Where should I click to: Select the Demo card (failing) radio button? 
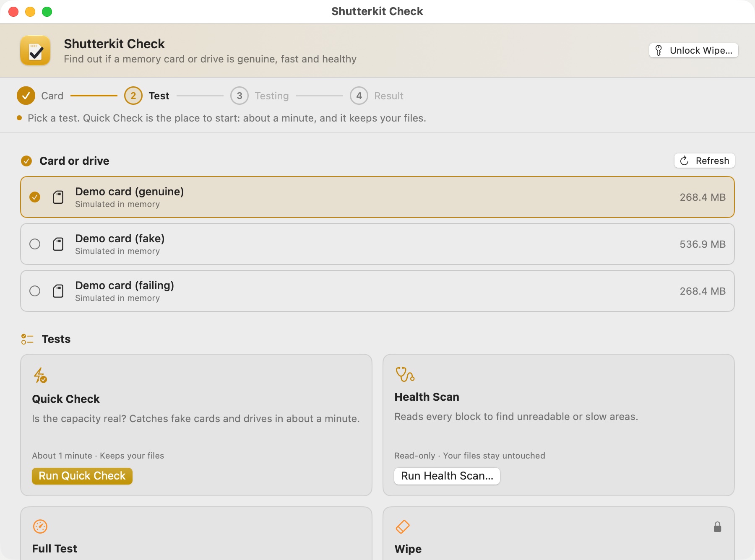pos(35,291)
